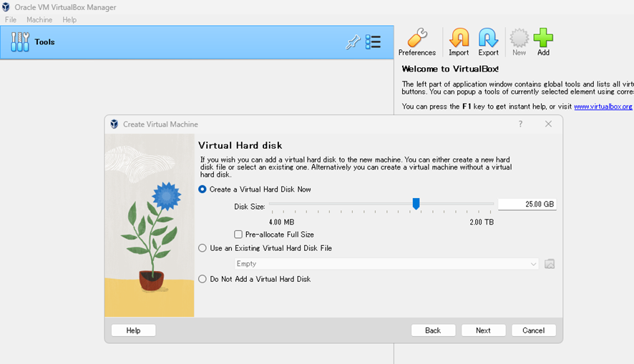634x364 pixels.
Task: Open Preferences from the VirtualBox toolbar
Action: pos(417,42)
